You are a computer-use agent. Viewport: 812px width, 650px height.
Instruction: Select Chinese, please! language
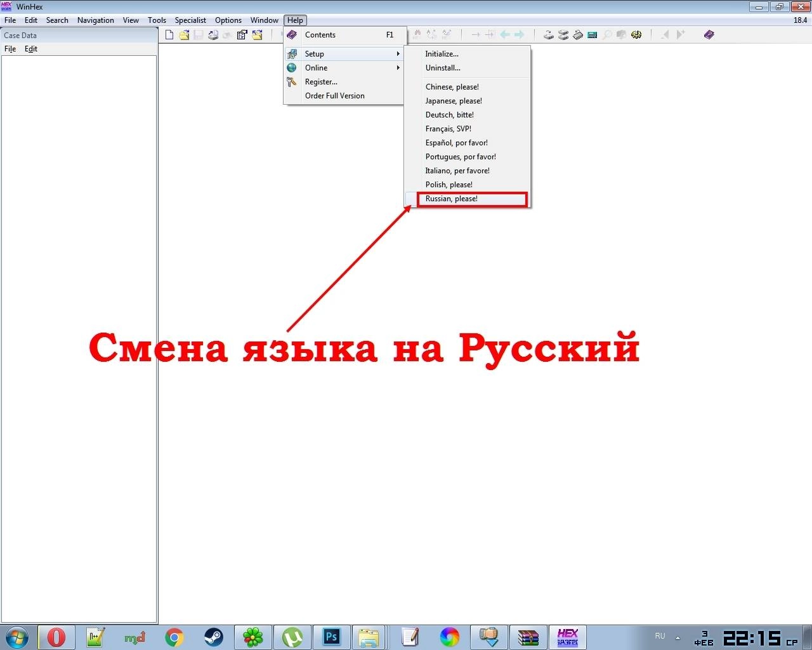pyautogui.click(x=468, y=87)
